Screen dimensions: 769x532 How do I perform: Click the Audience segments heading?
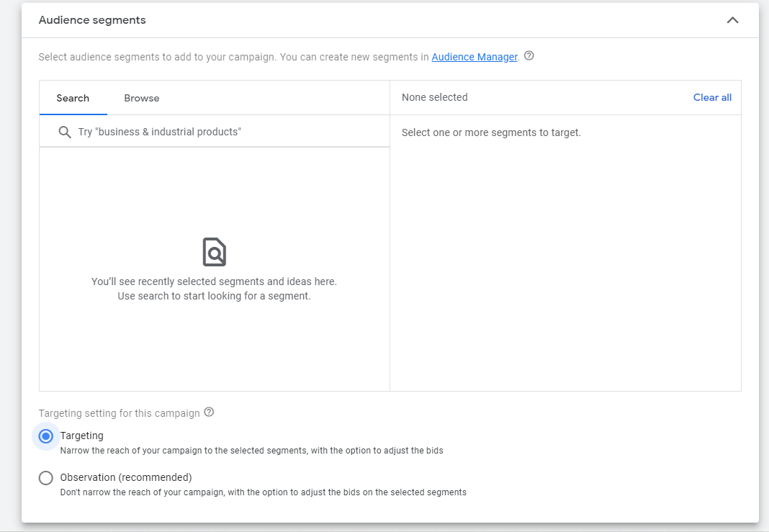coord(92,20)
